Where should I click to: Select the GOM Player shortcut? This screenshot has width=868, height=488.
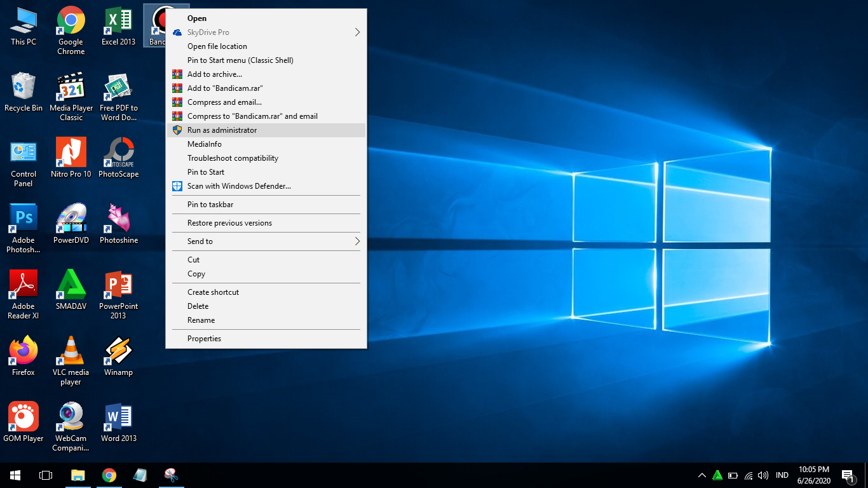pyautogui.click(x=24, y=423)
